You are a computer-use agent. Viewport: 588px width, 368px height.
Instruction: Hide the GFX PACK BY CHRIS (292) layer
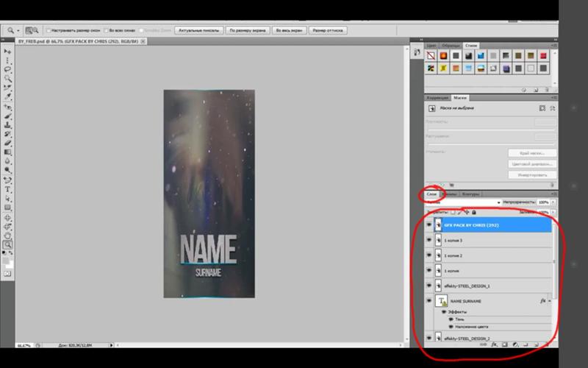429,225
